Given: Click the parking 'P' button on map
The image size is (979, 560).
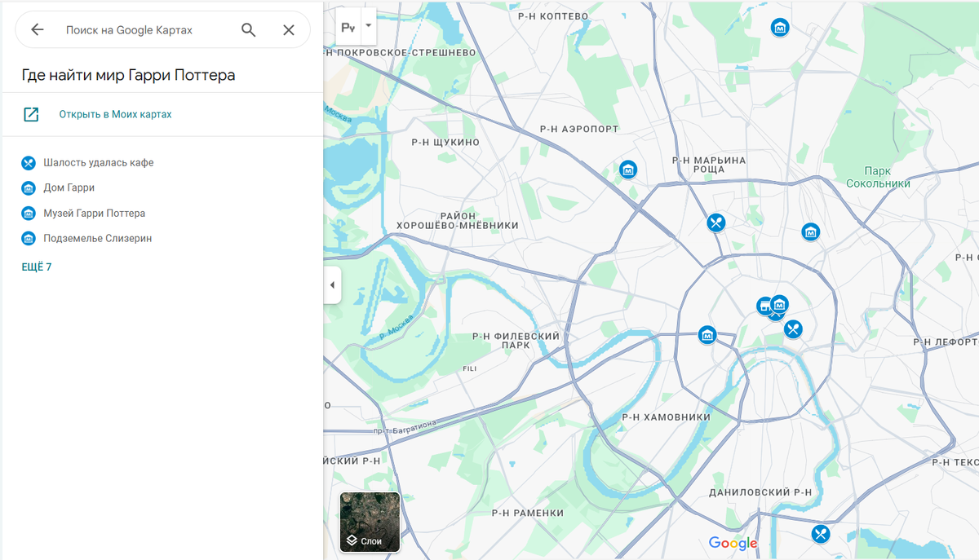Looking at the screenshot, I should tap(348, 27).
